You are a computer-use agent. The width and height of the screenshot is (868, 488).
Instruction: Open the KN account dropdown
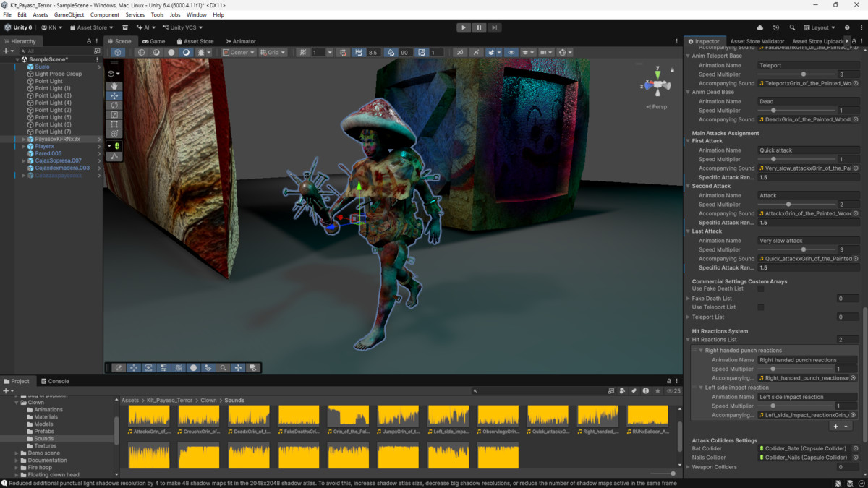point(51,27)
